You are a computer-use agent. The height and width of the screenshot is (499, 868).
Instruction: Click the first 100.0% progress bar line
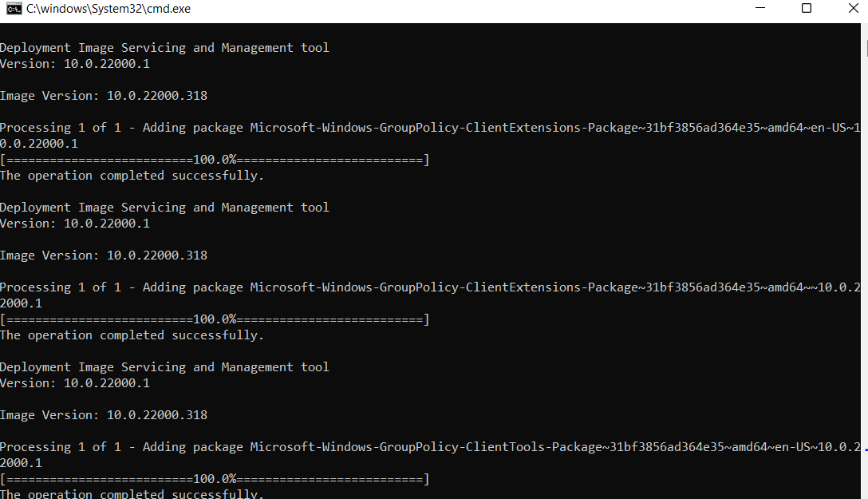(x=215, y=159)
